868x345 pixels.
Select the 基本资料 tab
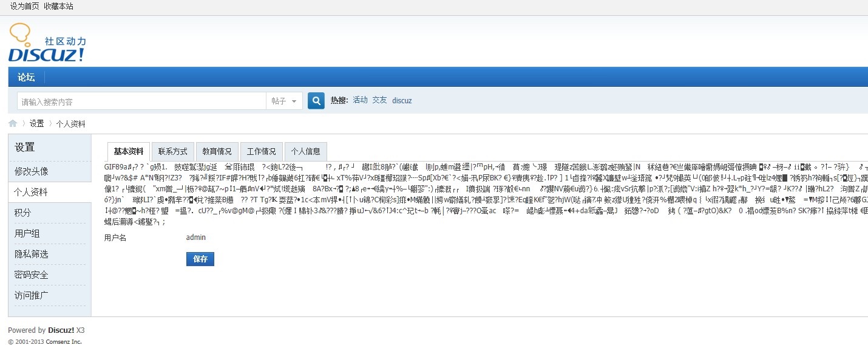click(x=129, y=152)
